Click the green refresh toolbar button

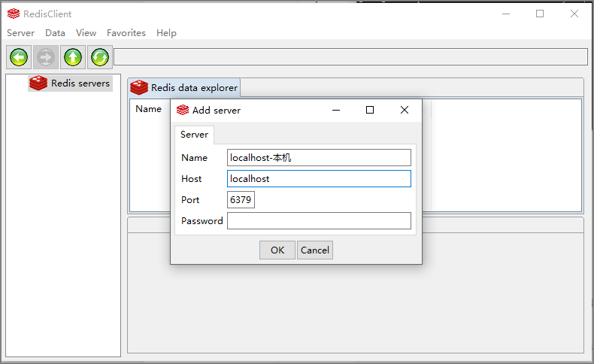pos(100,57)
